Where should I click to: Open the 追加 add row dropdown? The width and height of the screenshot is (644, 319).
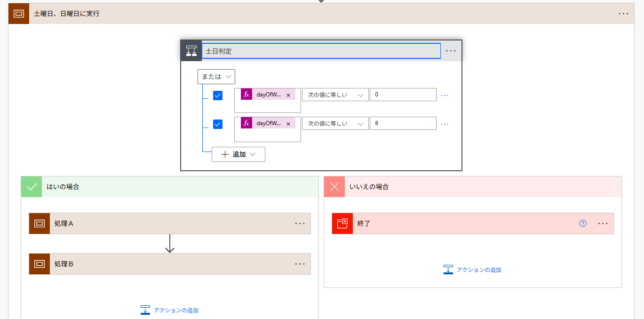[x=239, y=154]
